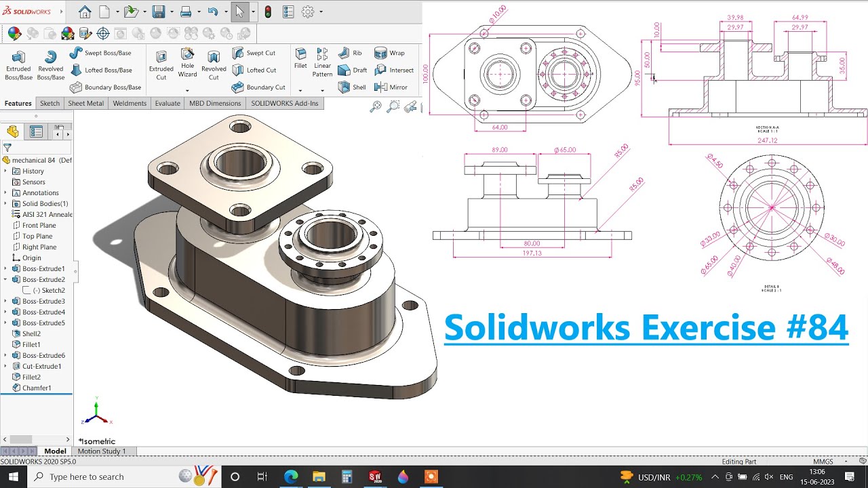Select Chamfer1 in feature tree

pyautogui.click(x=37, y=388)
